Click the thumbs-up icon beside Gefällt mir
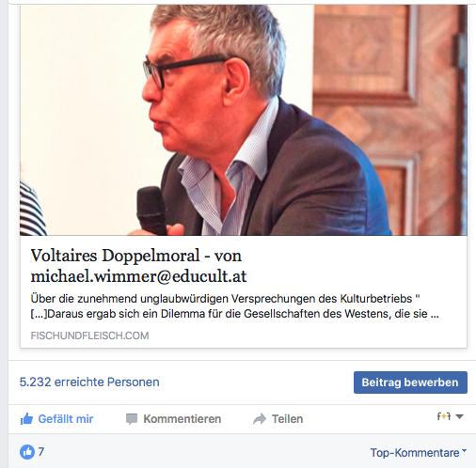Viewport: 476px width, 468px height. [26, 419]
